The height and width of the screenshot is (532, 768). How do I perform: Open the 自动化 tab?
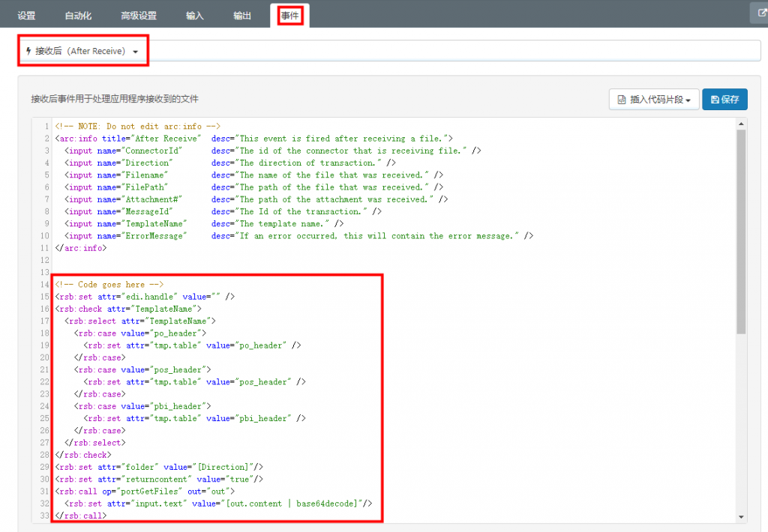(x=77, y=16)
